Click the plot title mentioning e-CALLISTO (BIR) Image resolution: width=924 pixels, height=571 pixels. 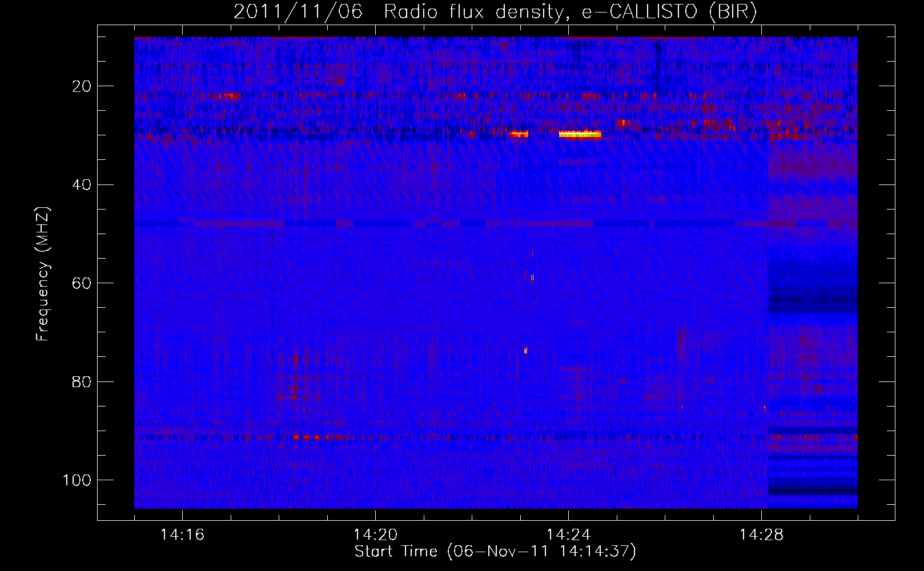(495, 12)
